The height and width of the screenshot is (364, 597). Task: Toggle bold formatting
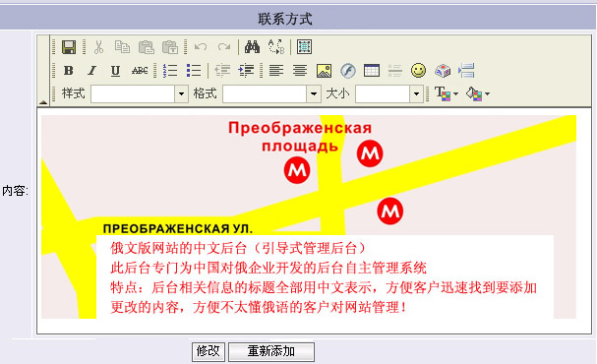(69, 71)
